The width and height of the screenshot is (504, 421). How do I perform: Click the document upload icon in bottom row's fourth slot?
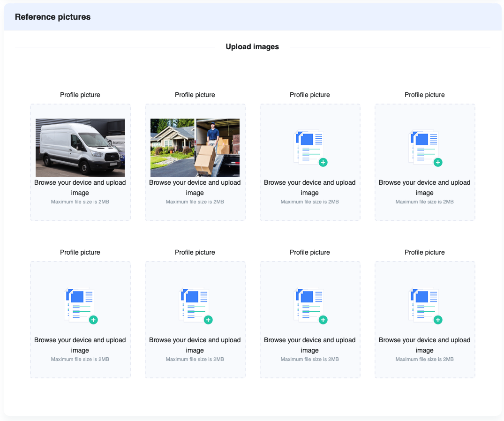point(424,305)
